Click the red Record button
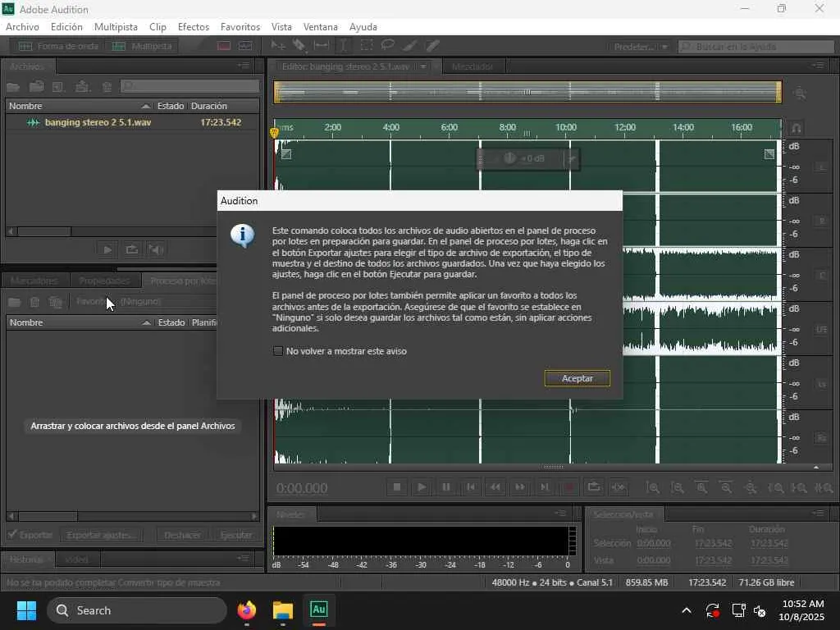 [x=569, y=487]
